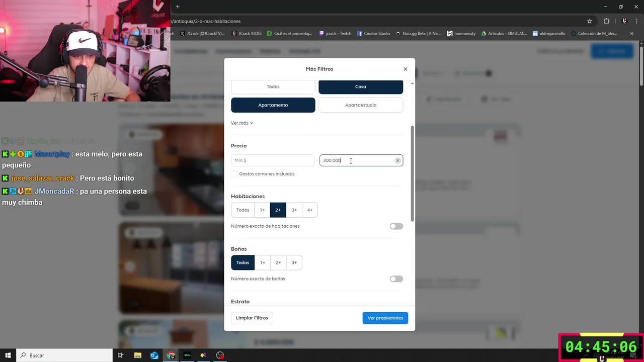Deselect the Casa property type
The width and height of the screenshot is (644, 362).
pos(361,86)
